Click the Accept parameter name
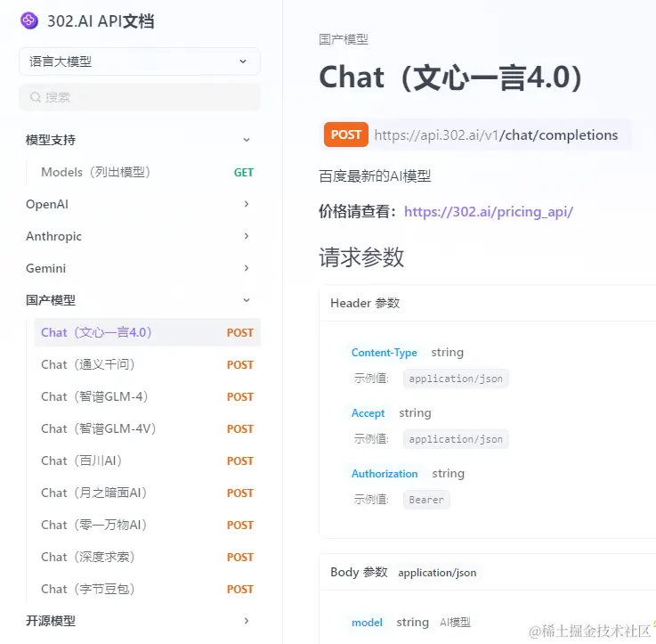The width and height of the screenshot is (656, 644). (368, 413)
